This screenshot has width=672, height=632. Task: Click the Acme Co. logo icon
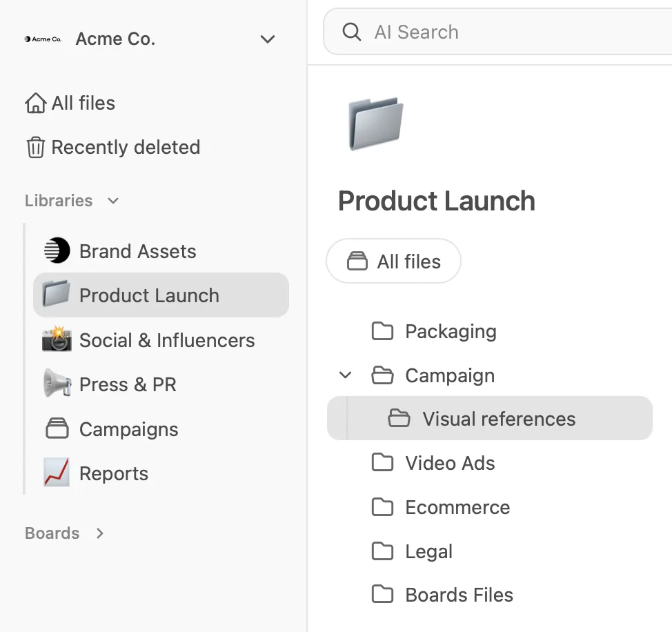pyautogui.click(x=43, y=39)
